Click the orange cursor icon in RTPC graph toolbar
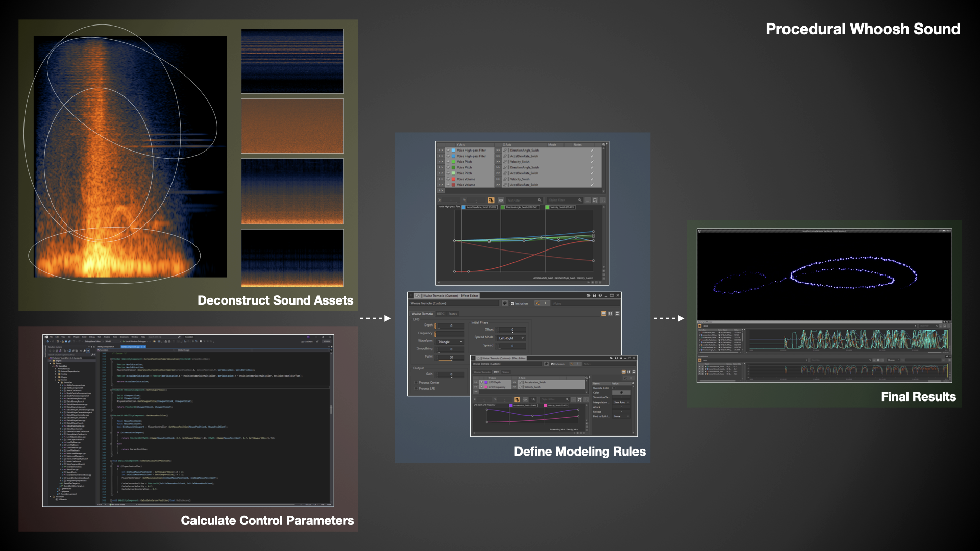 click(491, 200)
